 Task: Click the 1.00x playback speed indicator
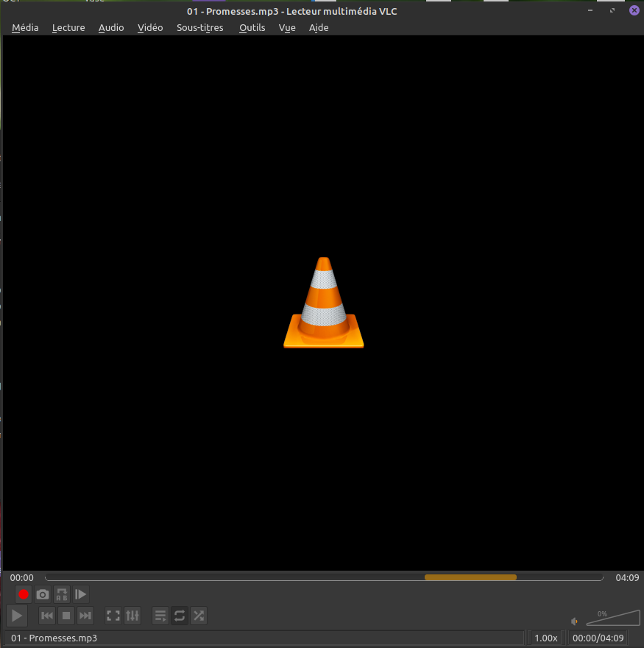coord(545,638)
